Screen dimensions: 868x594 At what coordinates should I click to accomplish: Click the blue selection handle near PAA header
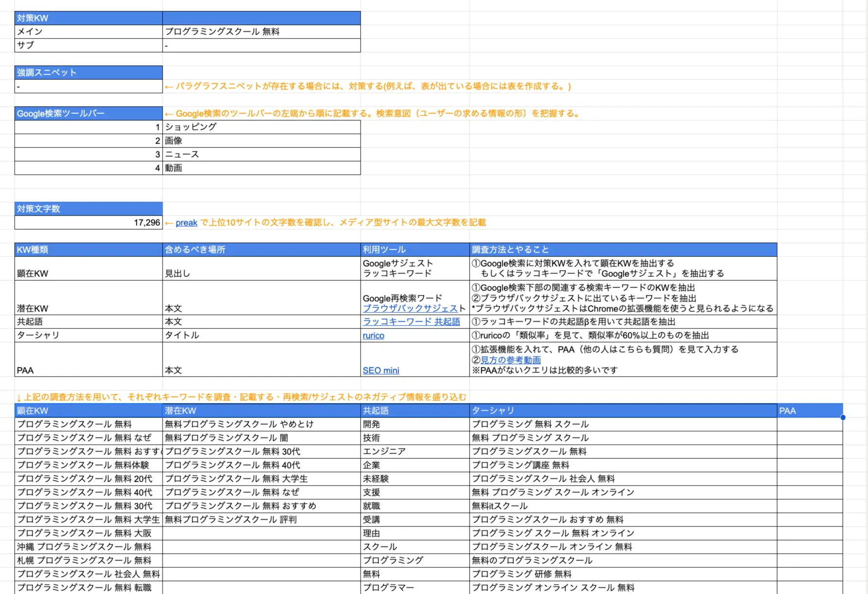(843, 417)
